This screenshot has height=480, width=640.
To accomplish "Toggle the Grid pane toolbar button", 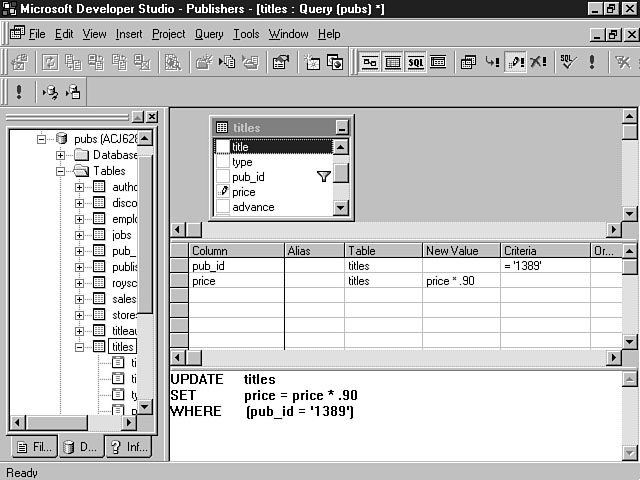I will point(392,62).
